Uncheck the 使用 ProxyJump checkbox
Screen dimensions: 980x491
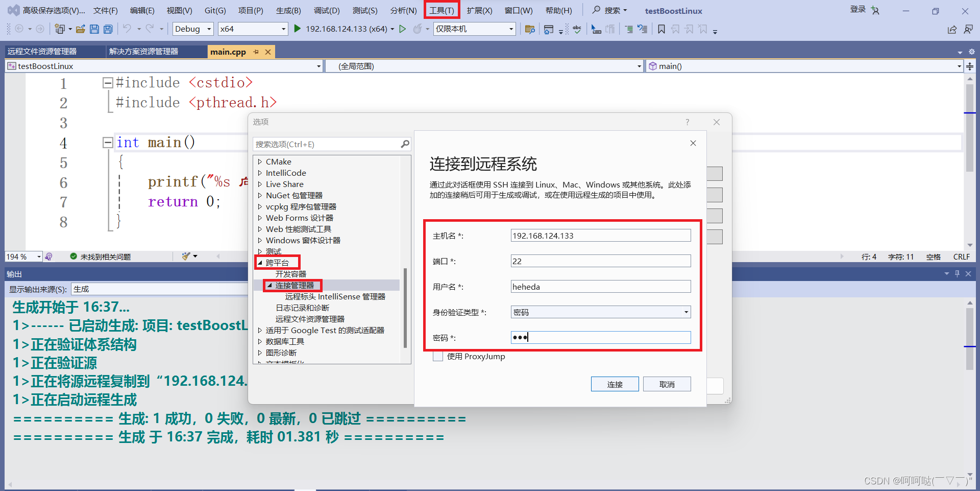pos(437,356)
